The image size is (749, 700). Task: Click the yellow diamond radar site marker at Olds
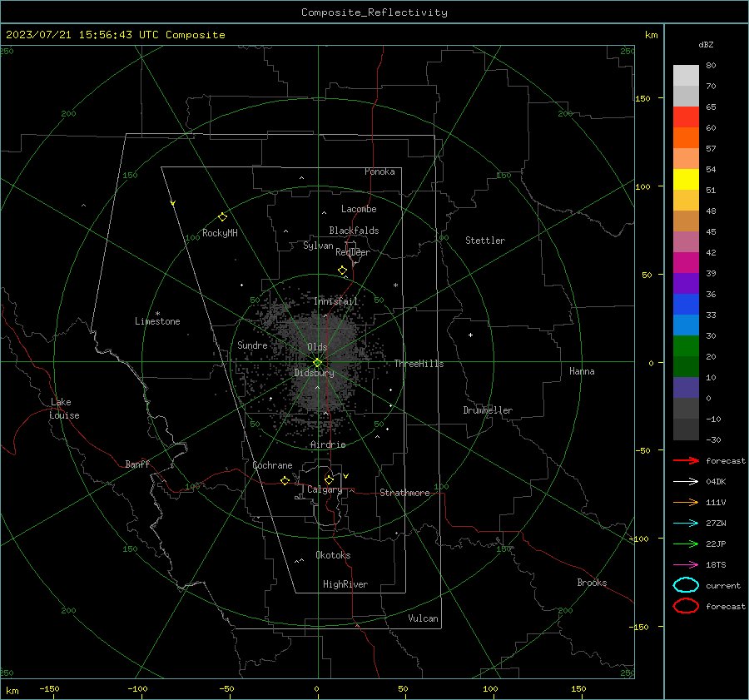tap(318, 363)
